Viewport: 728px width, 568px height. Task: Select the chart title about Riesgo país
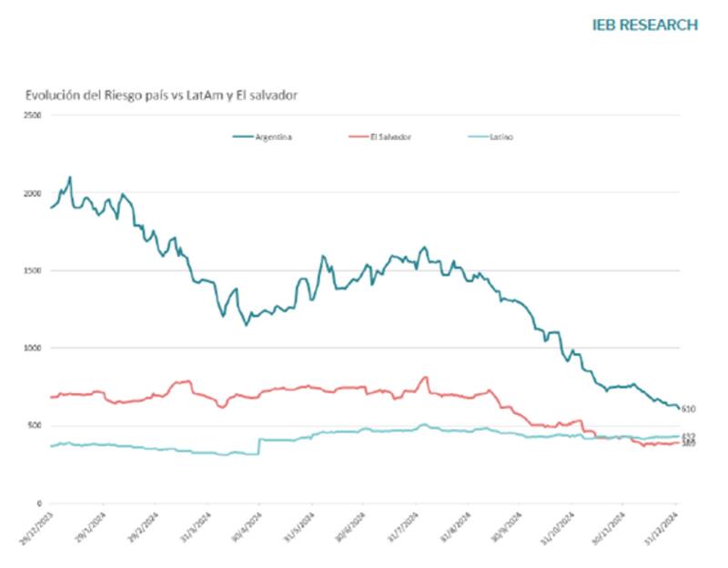pos(160,95)
